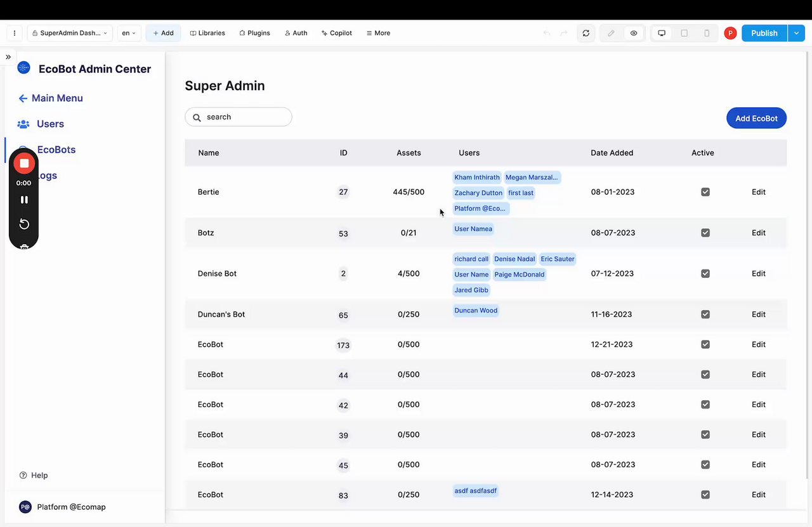Click the Duncan Wood user tag
Viewport: 812px width, 527px height.
[476, 310]
